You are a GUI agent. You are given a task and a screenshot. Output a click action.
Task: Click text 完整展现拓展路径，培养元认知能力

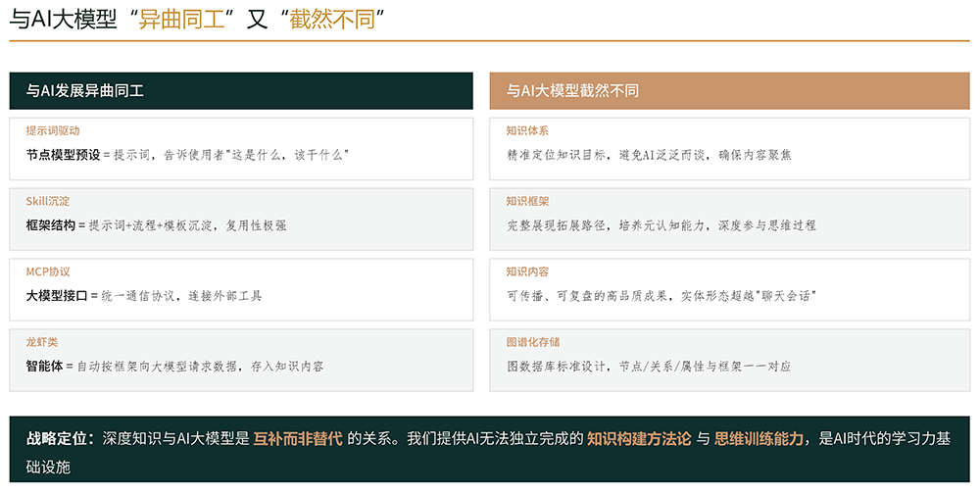coord(607,225)
